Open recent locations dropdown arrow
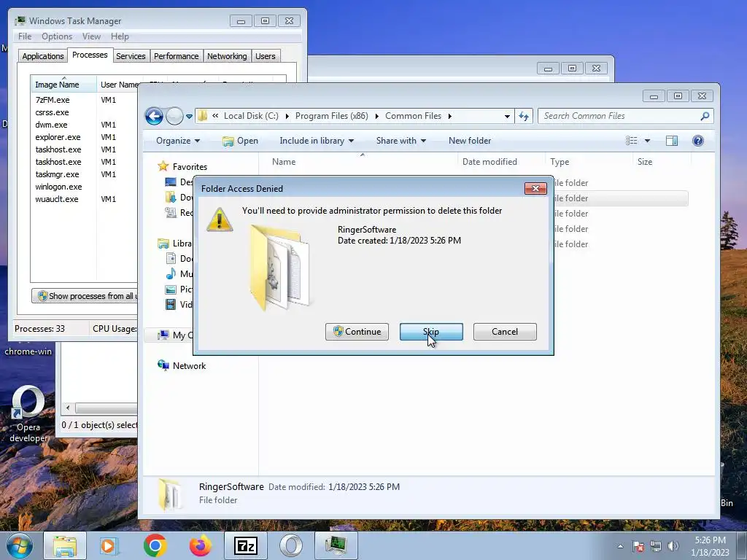 pos(189,116)
